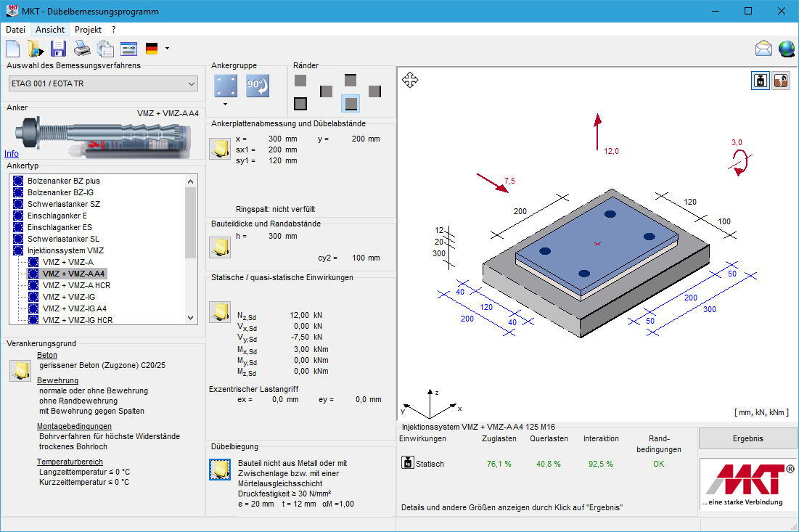Select the right-edge Ränder option
799x532 pixels.
pos(374,91)
